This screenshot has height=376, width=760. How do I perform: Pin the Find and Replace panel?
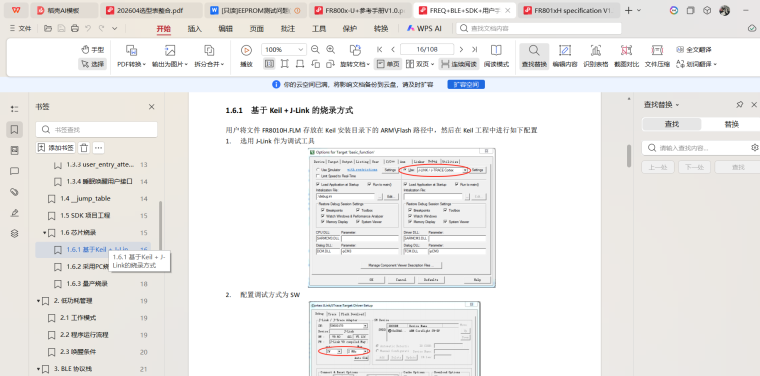pyautogui.click(x=740, y=105)
